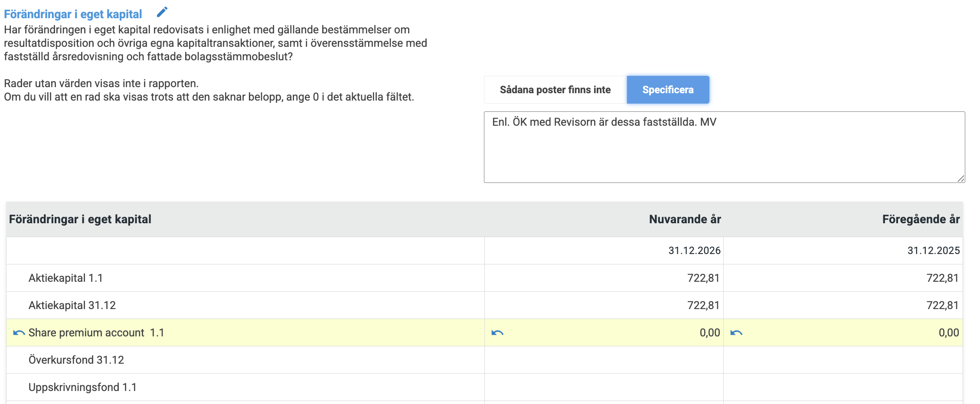This screenshot has height=404, width=980.
Task: Choose the 'Specificera' toggle button
Action: click(667, 90)
